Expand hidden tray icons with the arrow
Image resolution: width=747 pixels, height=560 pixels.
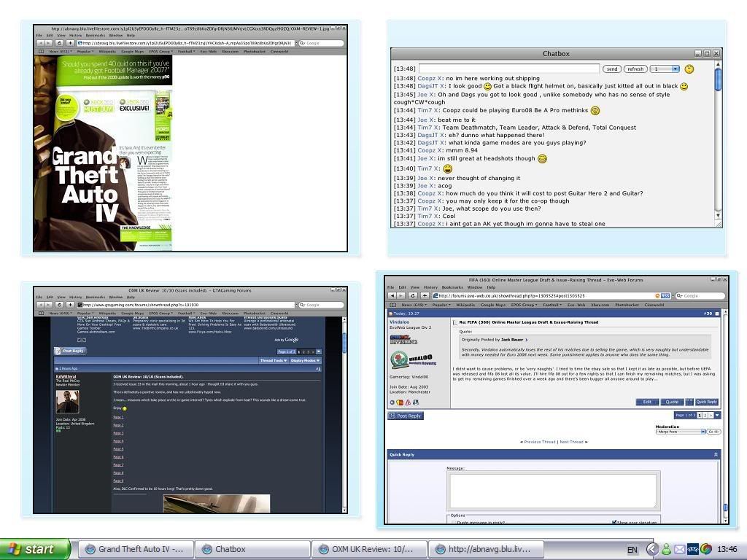tap(652, 550)
